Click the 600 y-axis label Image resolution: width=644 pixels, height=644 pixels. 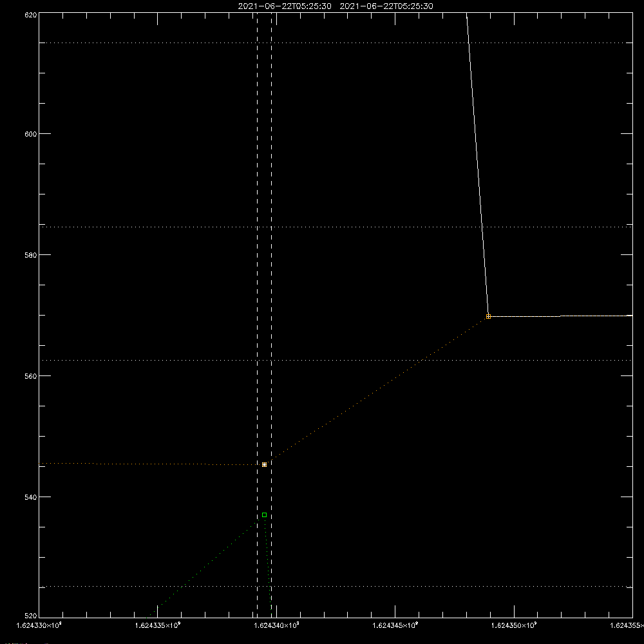click(31, 134)
